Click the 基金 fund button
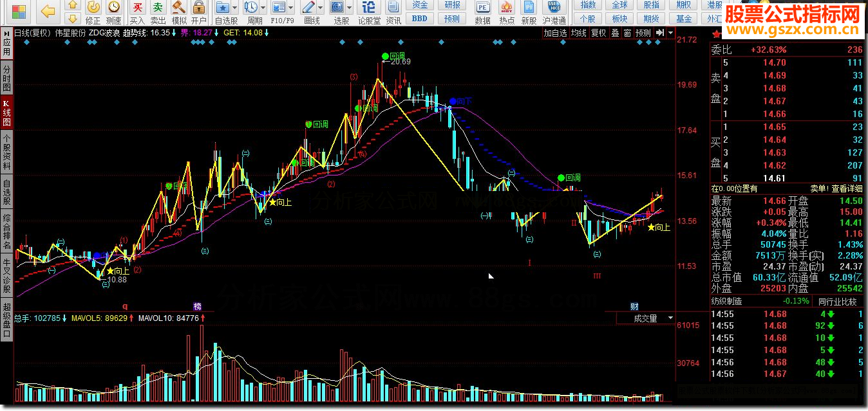This screenshot has width=868, height=411. (x=684, y=19)
